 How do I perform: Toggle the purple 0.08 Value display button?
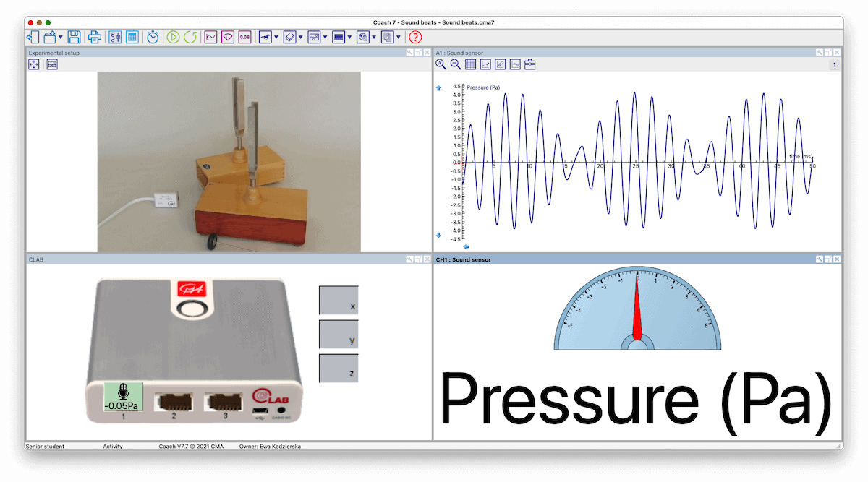click(244, 37)
